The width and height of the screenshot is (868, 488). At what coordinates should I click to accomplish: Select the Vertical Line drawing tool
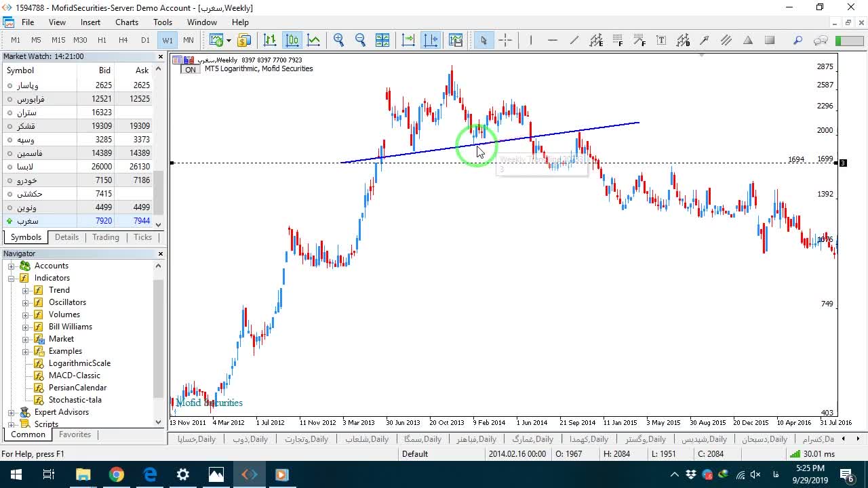[531, 40]
